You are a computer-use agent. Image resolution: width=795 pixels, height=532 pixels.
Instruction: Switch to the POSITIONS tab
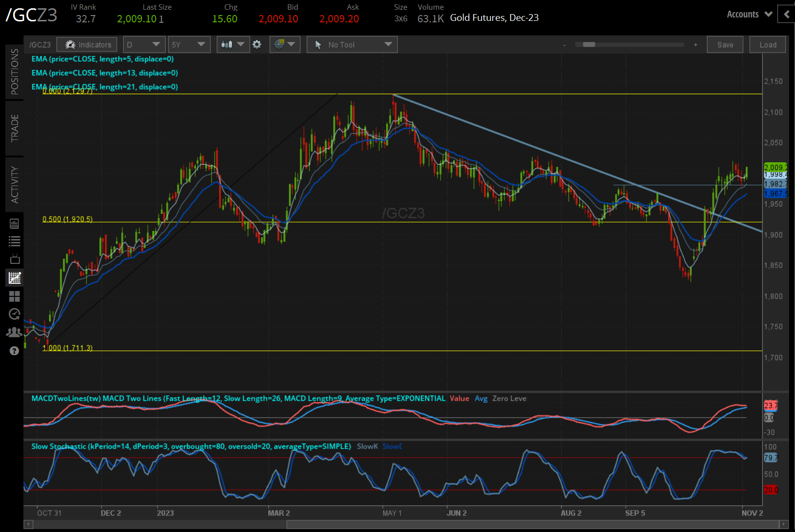(15, 72)
